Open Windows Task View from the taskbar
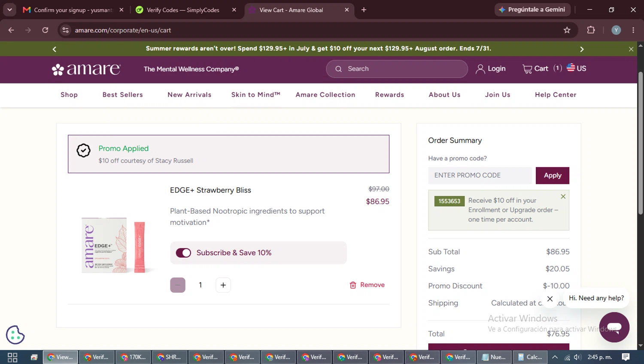The image size is (644, 364). tap(12, 357)
